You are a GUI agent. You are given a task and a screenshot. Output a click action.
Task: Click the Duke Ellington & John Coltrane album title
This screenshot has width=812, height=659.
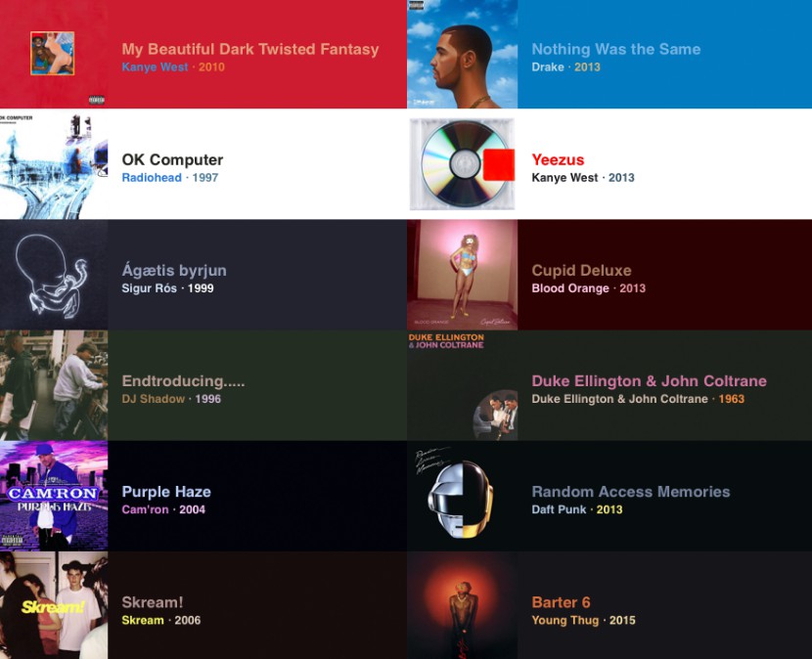click(649, 381)
